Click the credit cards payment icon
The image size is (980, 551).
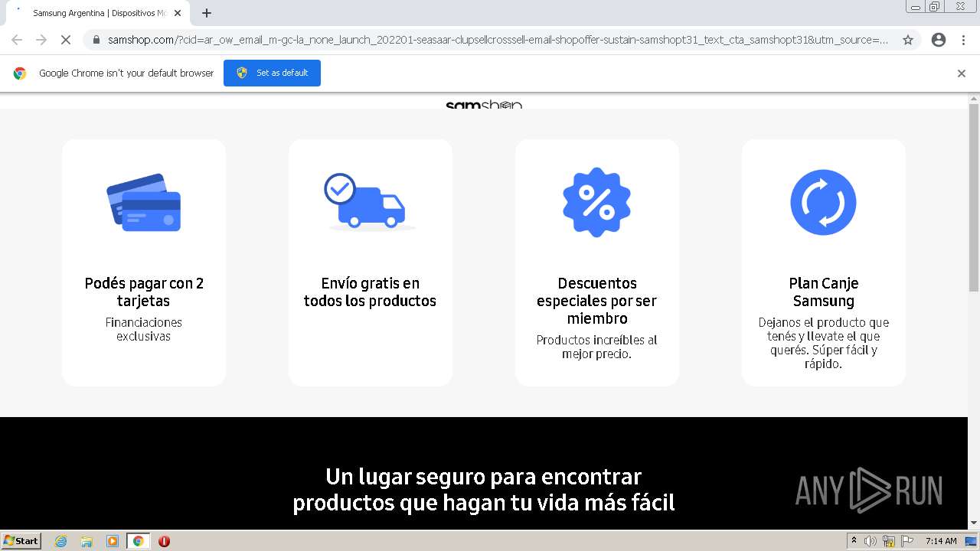[x=144, y=202]
